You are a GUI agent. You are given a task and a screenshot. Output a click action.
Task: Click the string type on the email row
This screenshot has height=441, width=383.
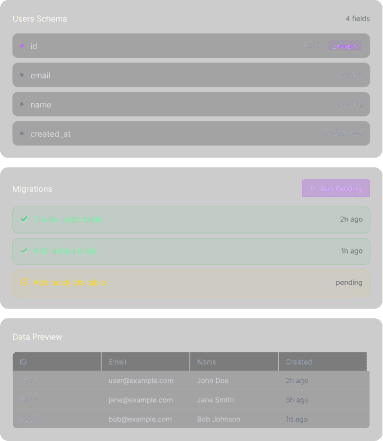(x=350, y=75)
